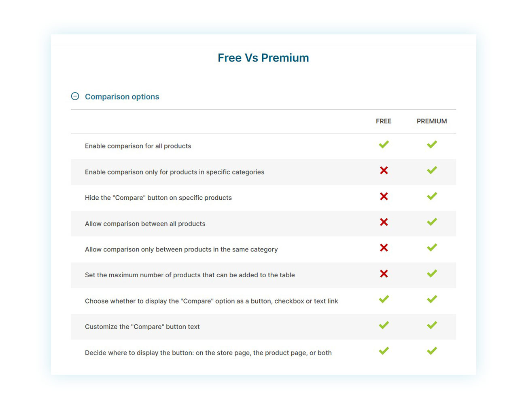
Task: Click the Comparison options heading text
Action: coord(121,97)
